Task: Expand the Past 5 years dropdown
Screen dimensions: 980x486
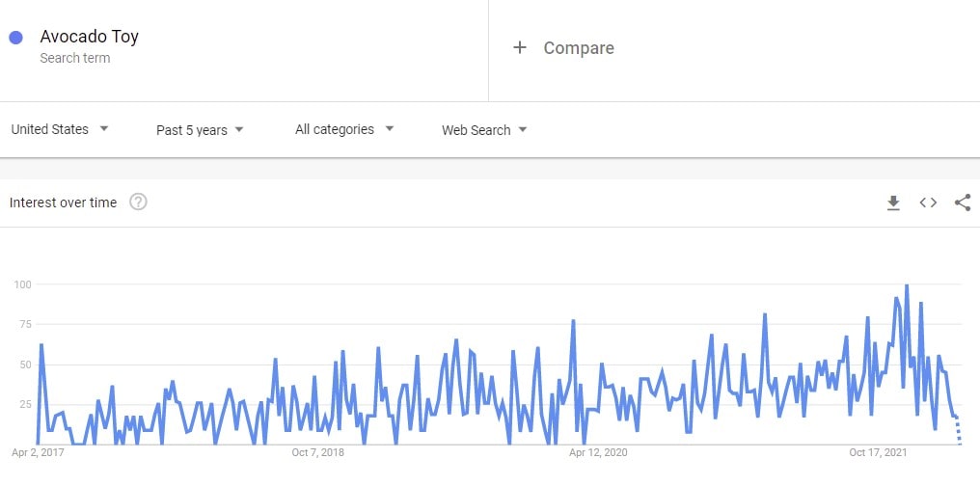Action: click(x=200, y=130)
